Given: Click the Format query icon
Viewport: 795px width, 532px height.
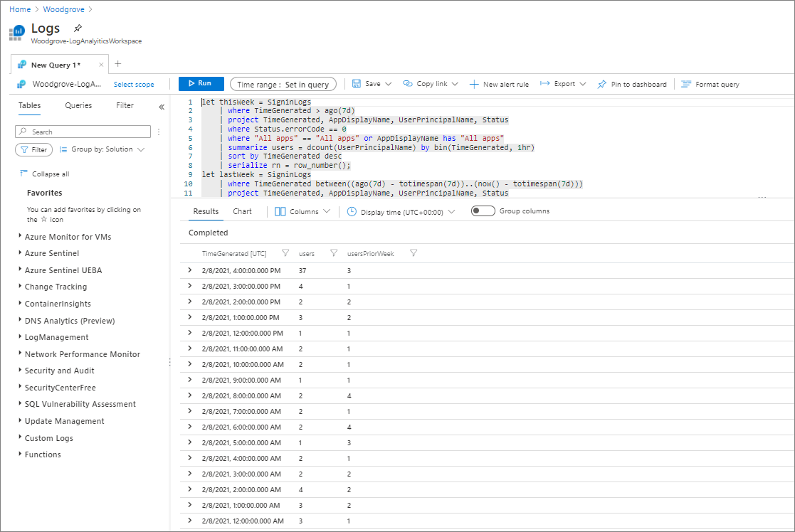Looking at the screenshot, I should pos(686,84).
